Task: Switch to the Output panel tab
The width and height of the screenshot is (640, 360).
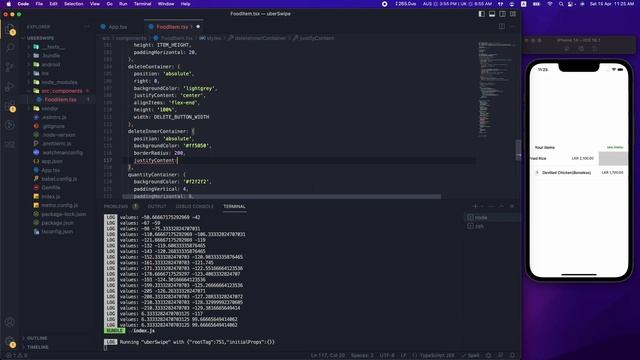Action: pyautogui.click(x=157, y=207)
